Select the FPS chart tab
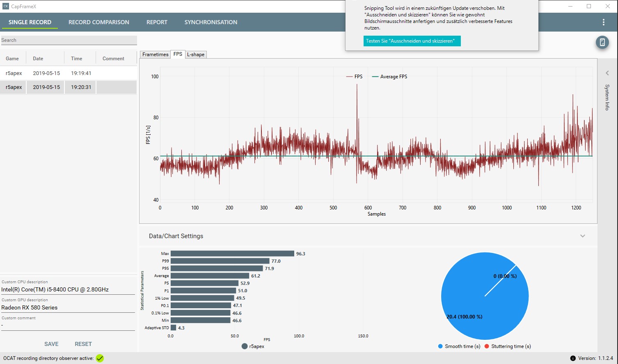The height and width of the screenshot is (364, 618). (x=178, y=54)
